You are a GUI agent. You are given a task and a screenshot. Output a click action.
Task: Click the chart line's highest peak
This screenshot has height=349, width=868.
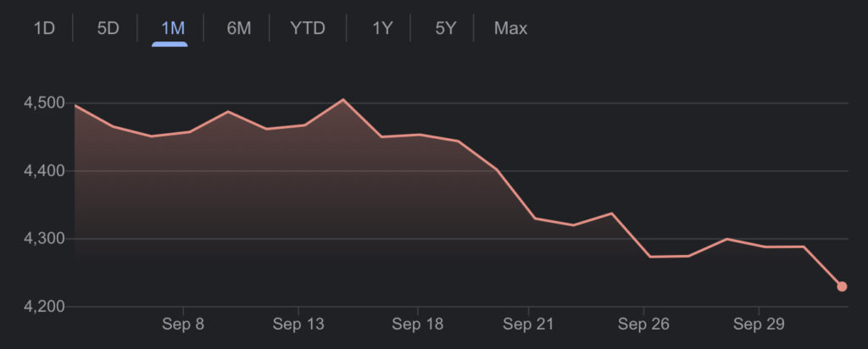[343, 100]
